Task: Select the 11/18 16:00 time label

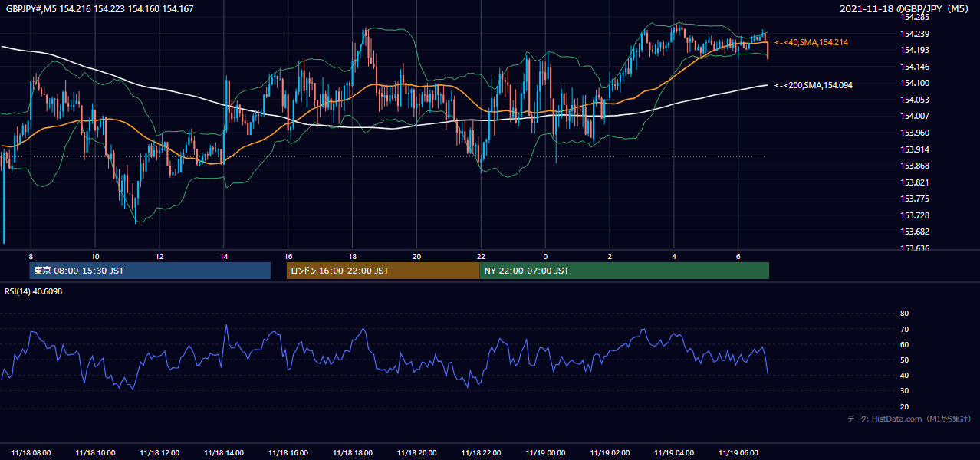Action: 288,453
